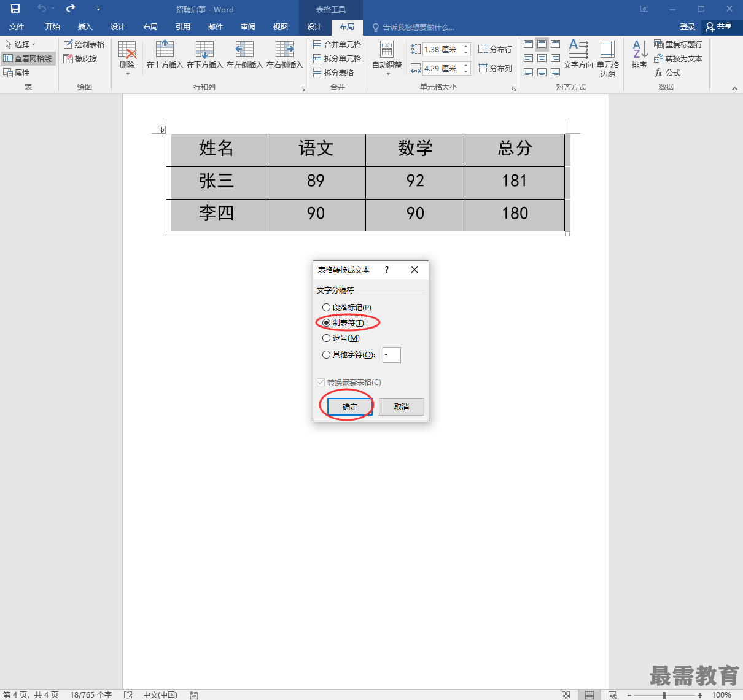
Task: Select the 橡皮擦 eraser tool
Action: [80, 58]
